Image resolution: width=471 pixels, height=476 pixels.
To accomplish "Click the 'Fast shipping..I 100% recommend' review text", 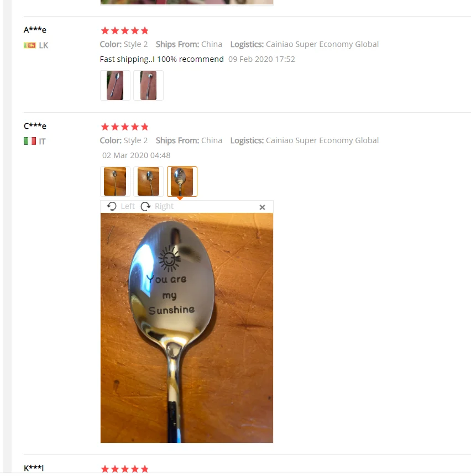I will point(162,59).
